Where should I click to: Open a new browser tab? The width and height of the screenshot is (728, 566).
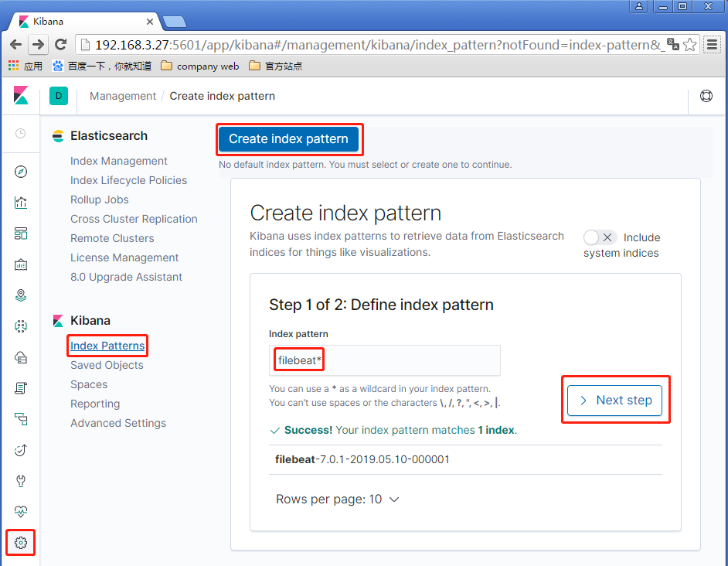click(175, 22)
